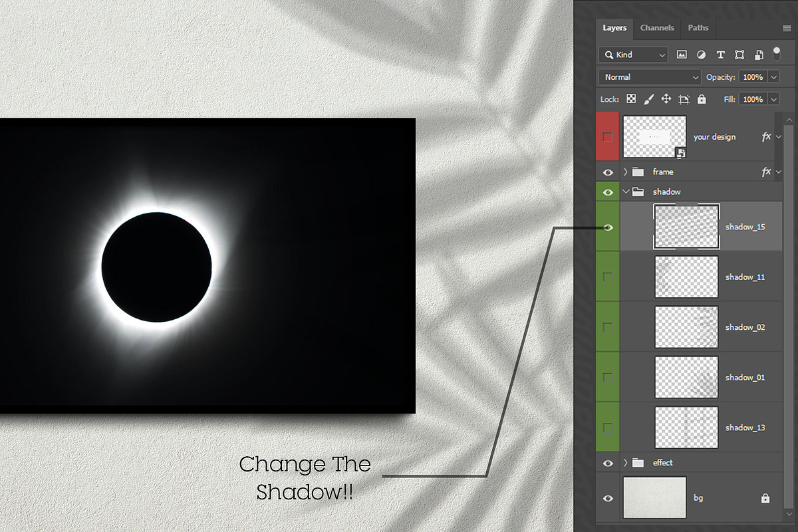Click the Lock all padlock icon
The image size is (798, 532).
coord(702,99)
